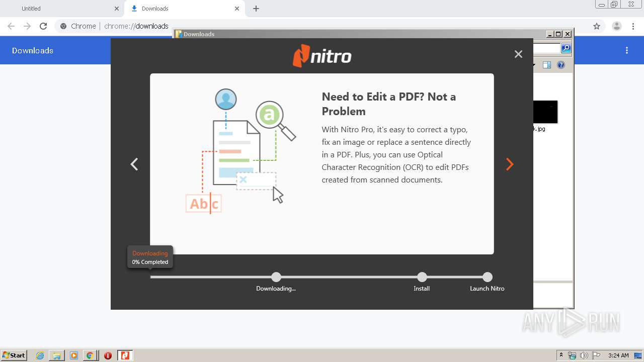Click the Install step marker
Viewport: 644px width, 362px height.
422,277
